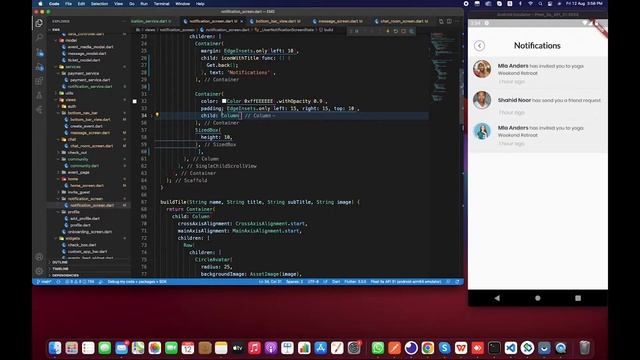Open the Selection menu

coord(99,4)
